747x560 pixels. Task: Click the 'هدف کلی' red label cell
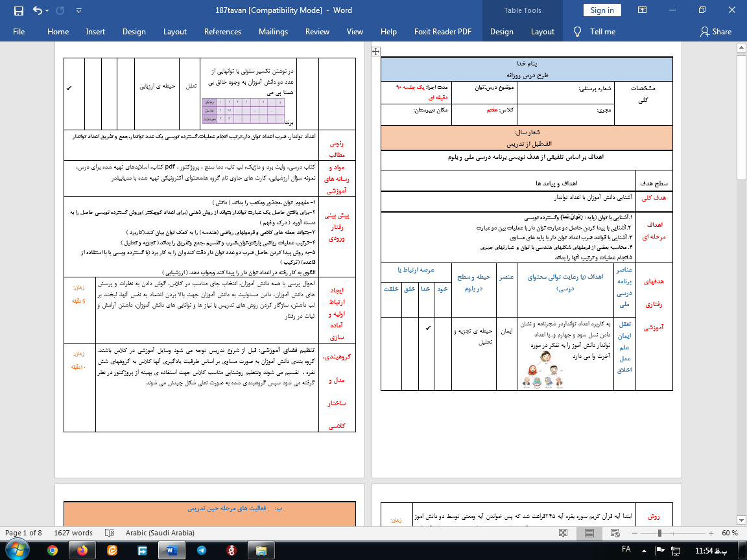click(654, 198)
